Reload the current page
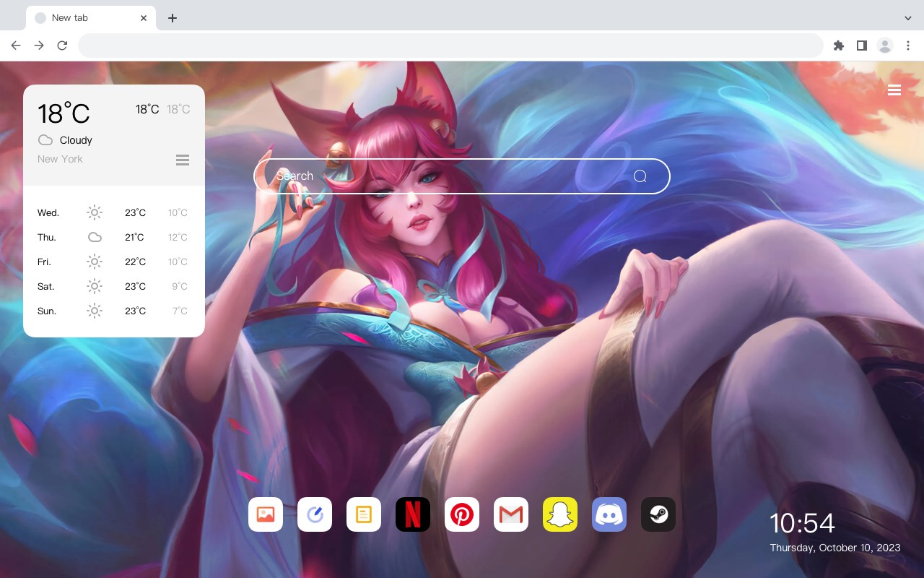Screen dimensions: 924x578 (x=62, y=46)
